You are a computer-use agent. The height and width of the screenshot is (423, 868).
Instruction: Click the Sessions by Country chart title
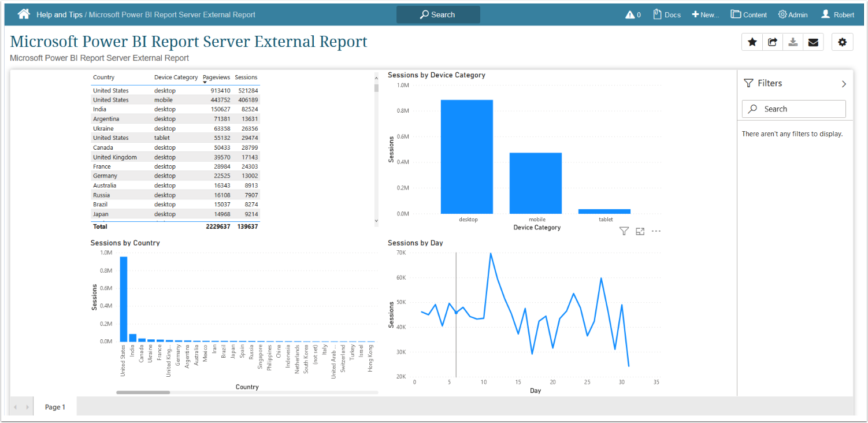pos(125,243)
